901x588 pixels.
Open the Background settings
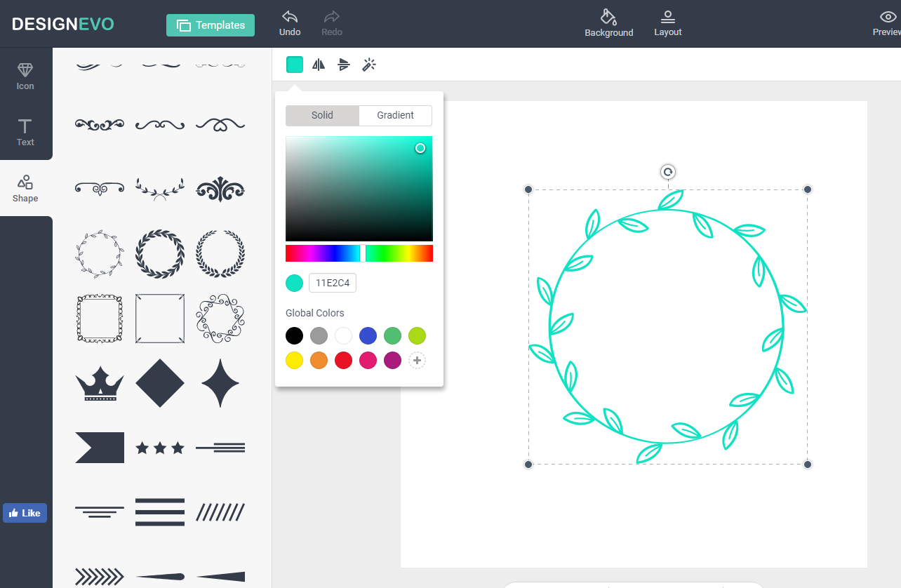pyautogui.click(x=608, y=23)
